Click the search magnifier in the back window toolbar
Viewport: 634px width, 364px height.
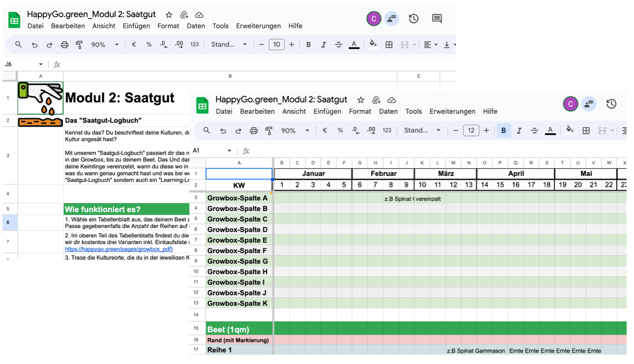click(18, 45)
